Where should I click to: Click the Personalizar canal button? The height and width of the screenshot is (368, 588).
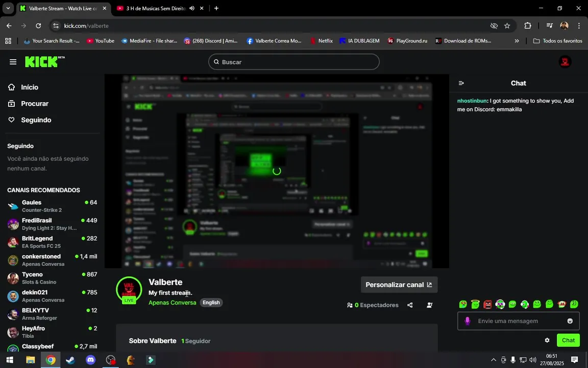[x=399, y=285]
